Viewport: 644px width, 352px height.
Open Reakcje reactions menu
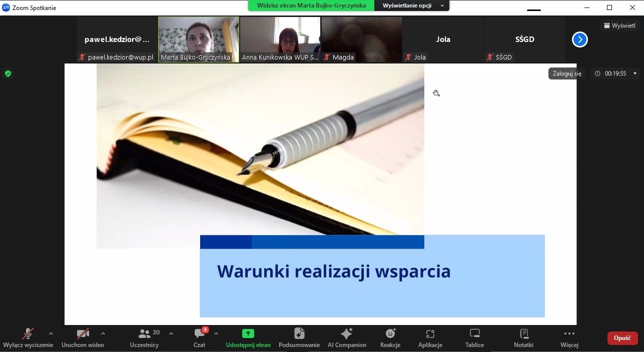390,338
